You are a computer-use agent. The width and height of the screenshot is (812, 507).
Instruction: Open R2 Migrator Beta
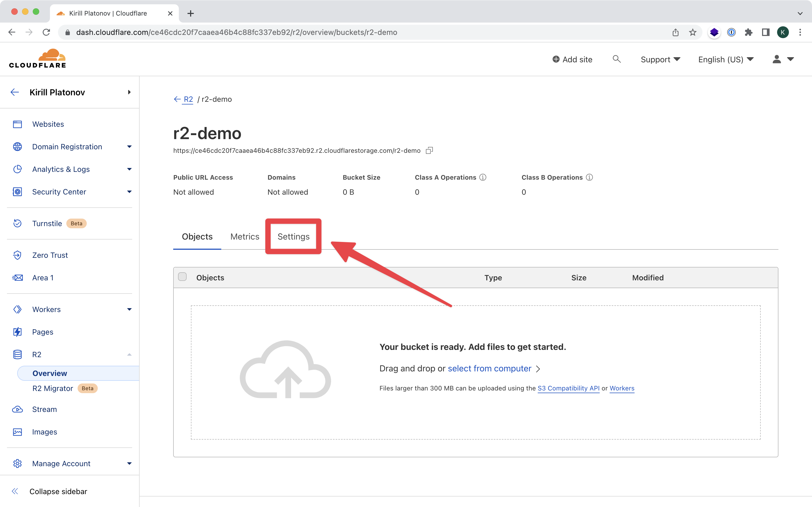pos(65,388)
